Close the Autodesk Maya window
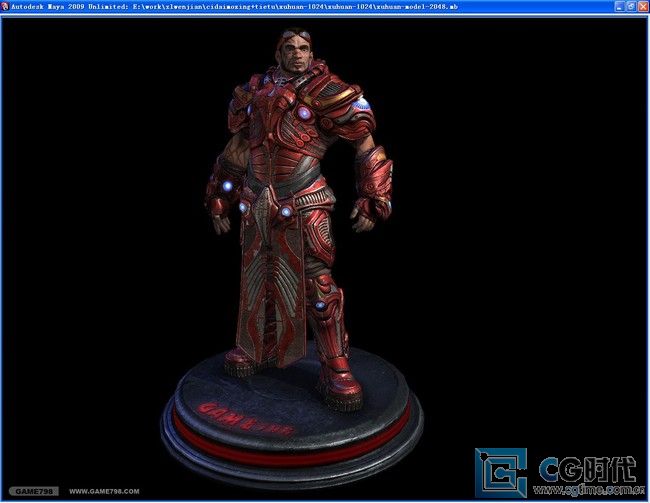Image resolution: width=650 pixels, height=503 pixels. tap(643, 6)
